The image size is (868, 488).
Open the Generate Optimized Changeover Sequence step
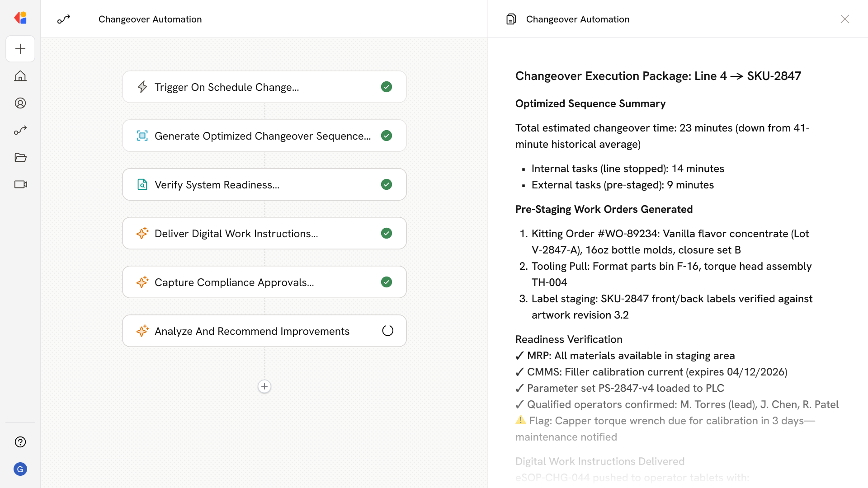pyautogui.click(x=262, y=136)
